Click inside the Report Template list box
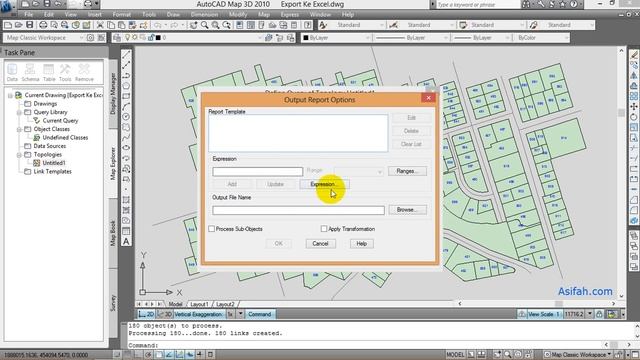The image size is (640, 360). pyautogui.click(x=298, y=133)
